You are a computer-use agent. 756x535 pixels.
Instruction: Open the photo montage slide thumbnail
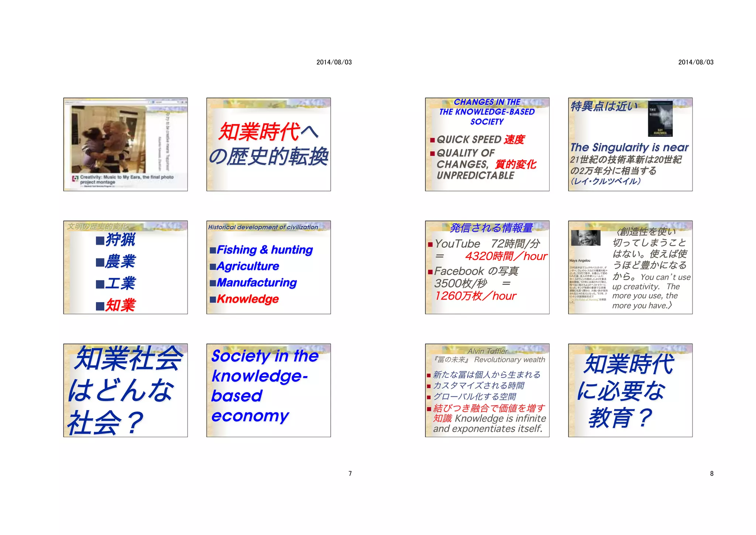pyautogui.click(x=126, y=144)
